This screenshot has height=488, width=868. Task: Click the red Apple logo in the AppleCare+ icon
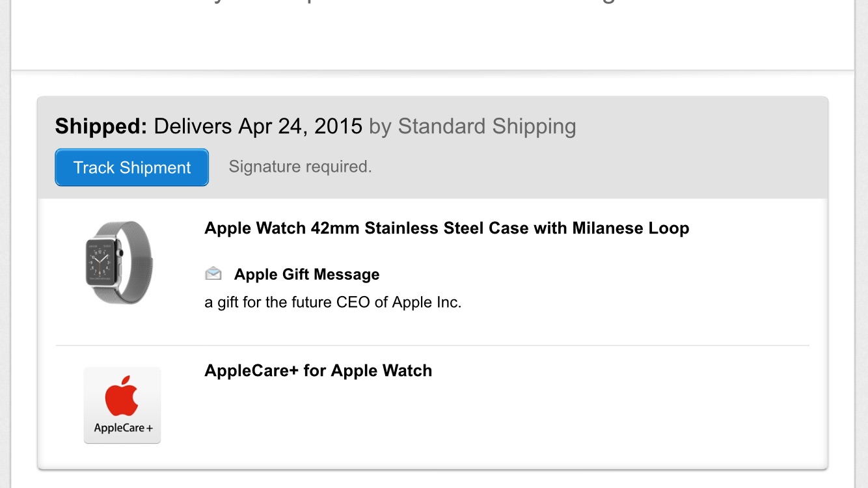tap(122, 395)
